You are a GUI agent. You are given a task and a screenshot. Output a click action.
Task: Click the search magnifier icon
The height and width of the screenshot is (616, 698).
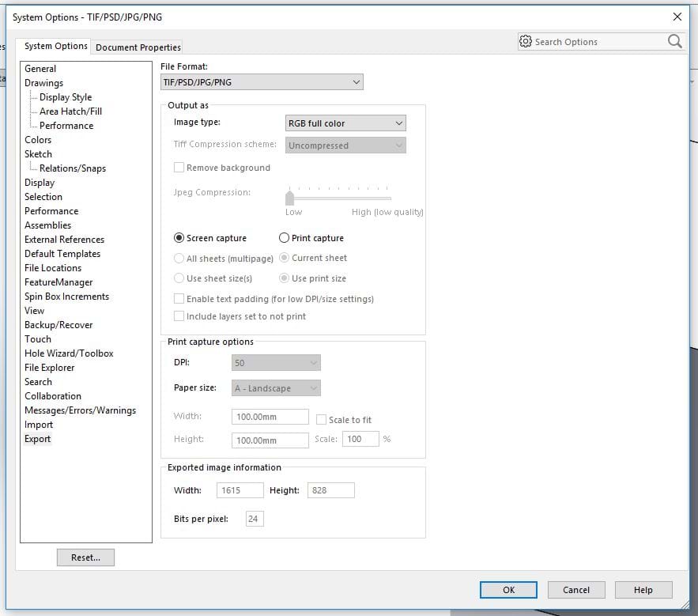674,42
